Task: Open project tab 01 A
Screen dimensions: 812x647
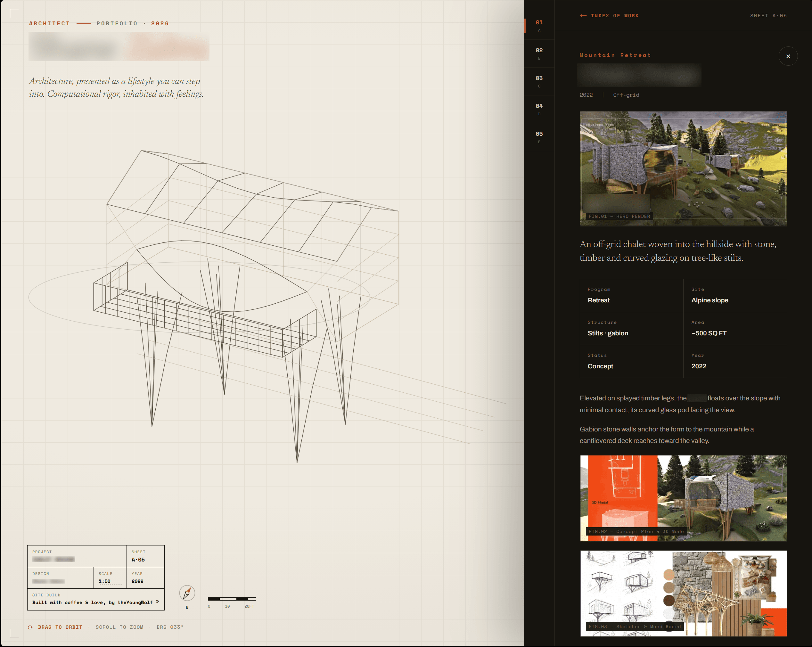Action: pyautogui.click(x=539, y=26)
